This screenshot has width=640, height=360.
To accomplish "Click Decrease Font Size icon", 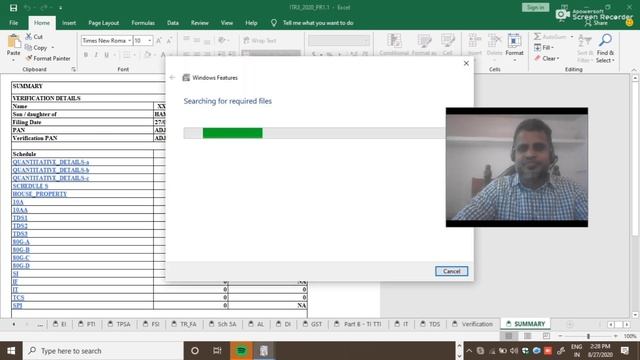I will point(169,40).
